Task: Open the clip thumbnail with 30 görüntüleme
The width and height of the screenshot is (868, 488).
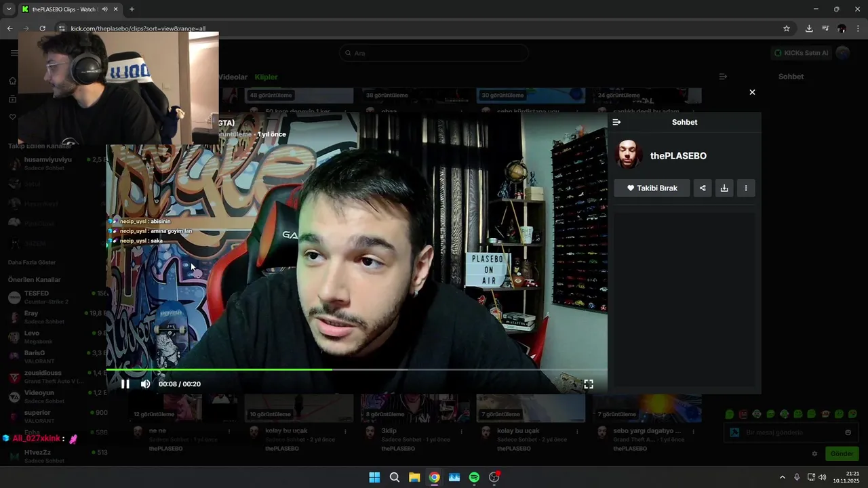Action: pyautogui.click(x=531, y=96)
